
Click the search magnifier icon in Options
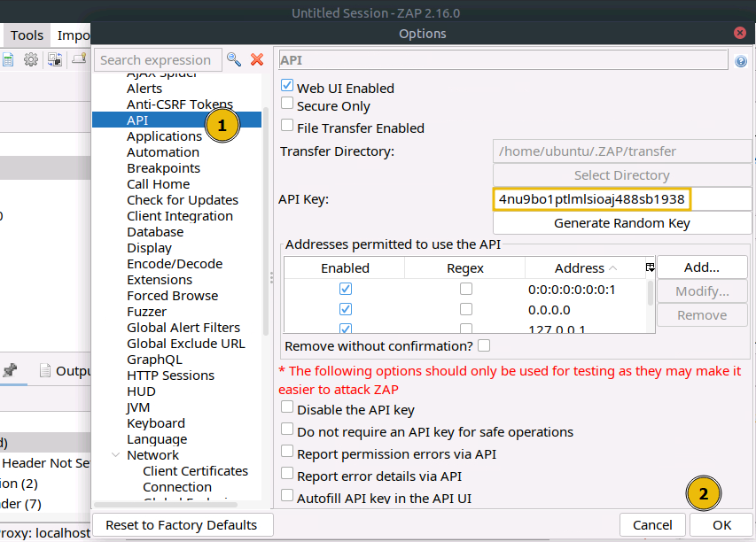point(234,59)
